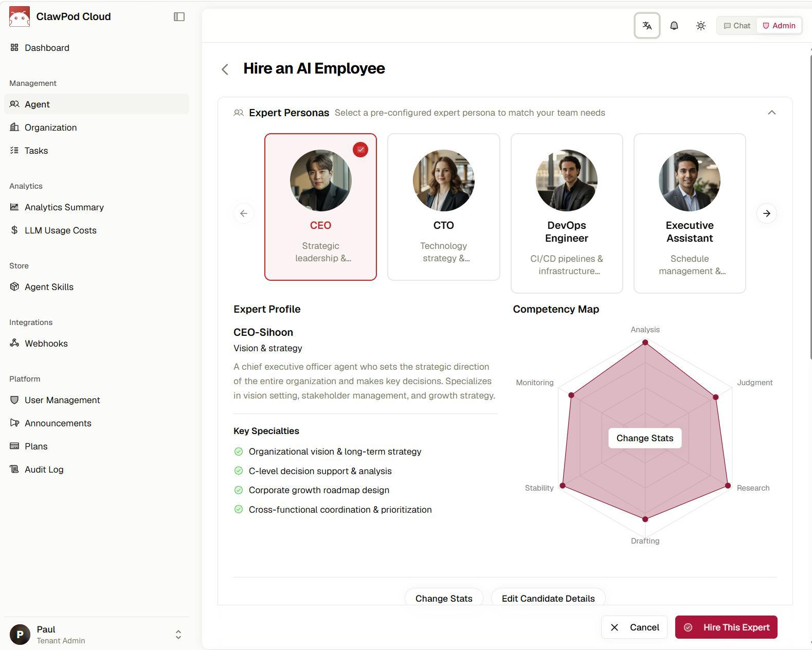Click Hire This Expert

(x=726, y=627)
